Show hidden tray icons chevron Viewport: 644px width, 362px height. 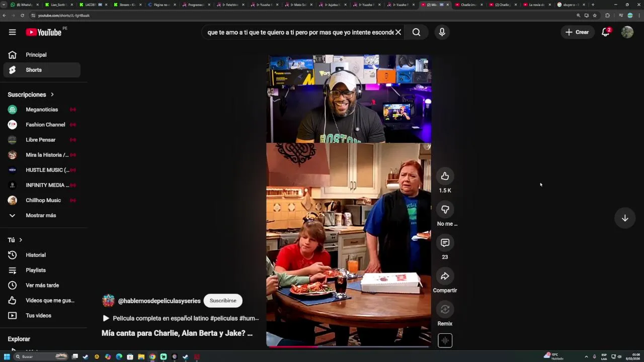click(x=586, y=357)
